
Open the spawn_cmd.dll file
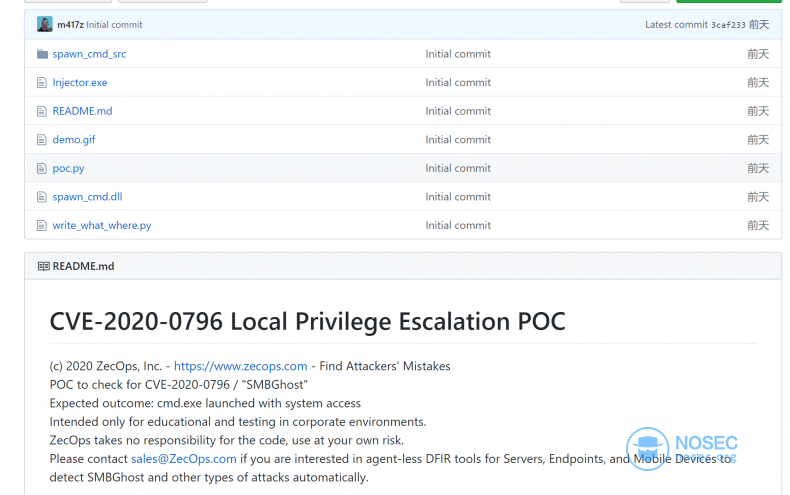pos(87,197)
